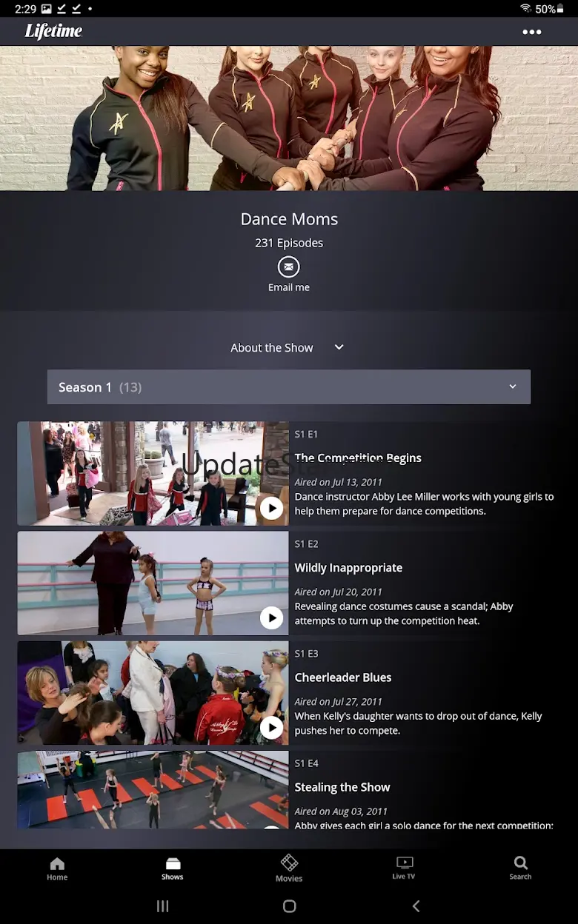Open the Live TV tab
The height and width of the screenshot is (924, 578).
(404, 868)
